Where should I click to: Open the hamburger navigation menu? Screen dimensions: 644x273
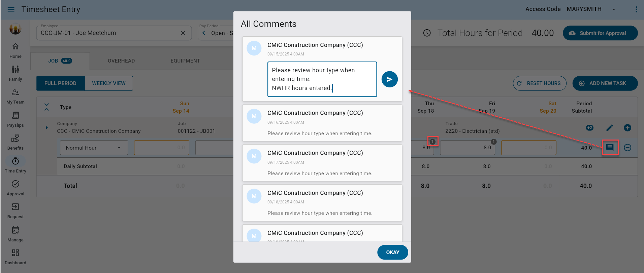point(11,9)
